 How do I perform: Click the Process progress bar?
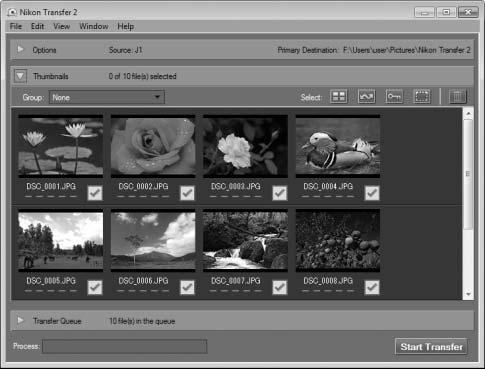[x=125, y=346]
